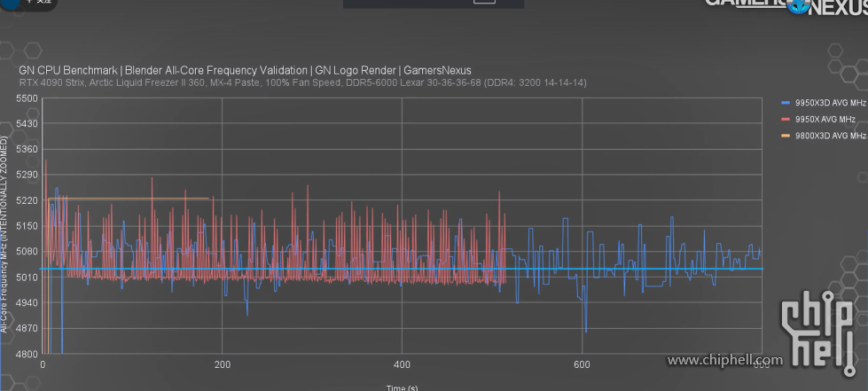Click the 400 x-axis tick label
The width and height of the screenshot is (868, 391).
coord(402,365)
